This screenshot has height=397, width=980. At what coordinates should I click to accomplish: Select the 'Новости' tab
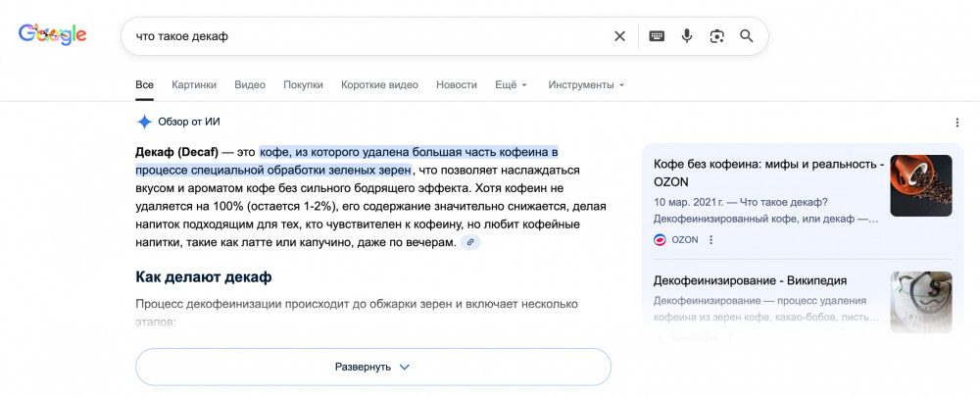tap(457, 85)
